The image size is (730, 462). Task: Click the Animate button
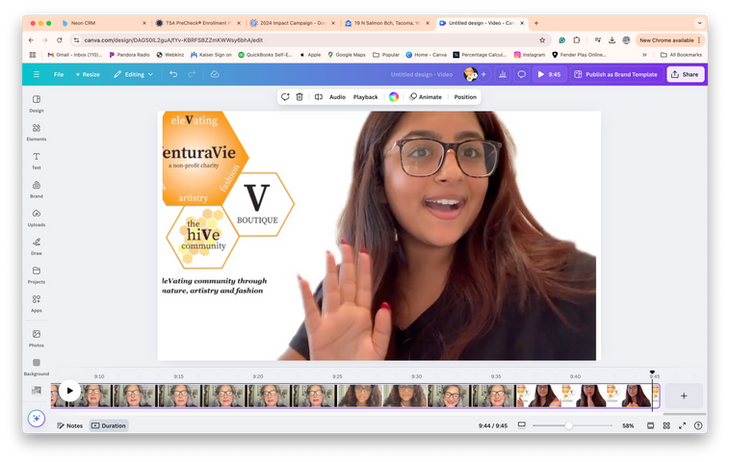click(426, 97)
